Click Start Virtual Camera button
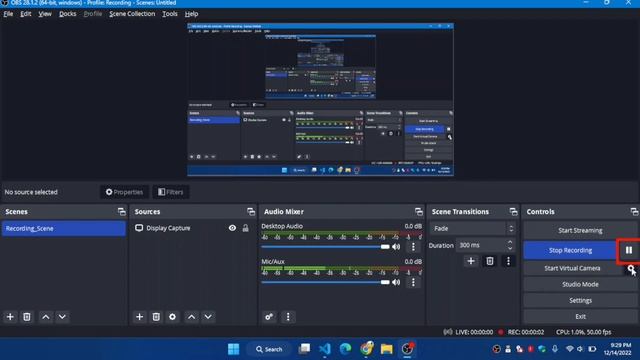640x360 pixels. [x=573, y=268]
